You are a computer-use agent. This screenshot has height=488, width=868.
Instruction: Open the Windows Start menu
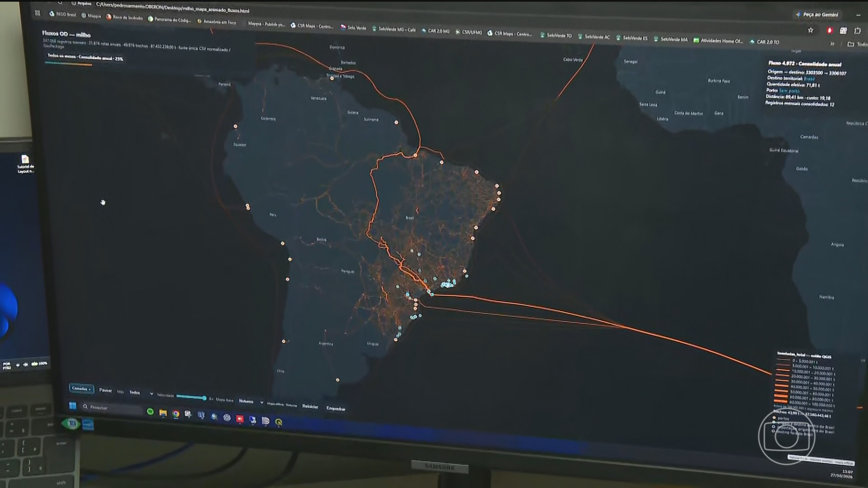pos(72,406)
